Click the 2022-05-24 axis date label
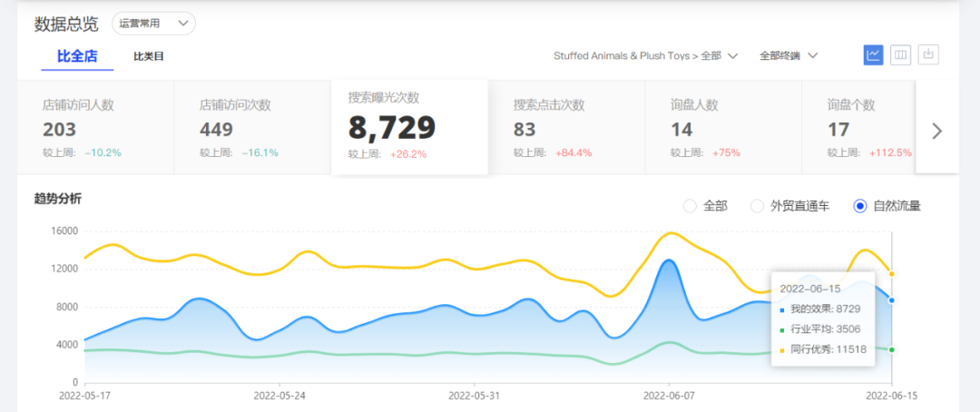The image size is (980, 412). click(279, 395)
